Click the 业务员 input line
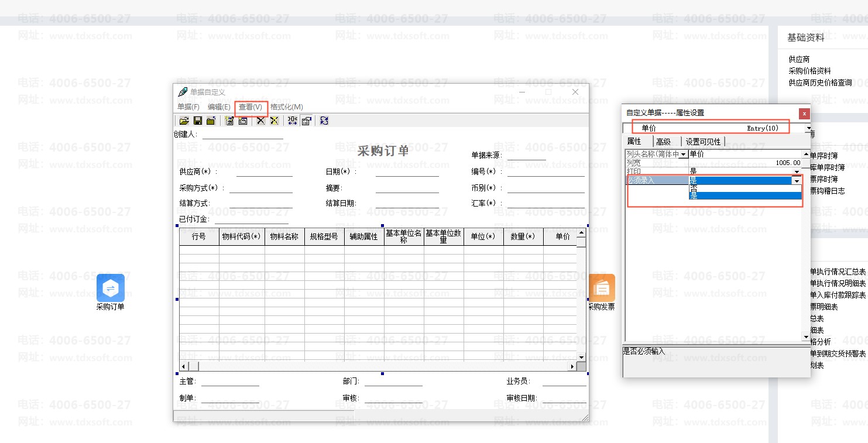 564,382
